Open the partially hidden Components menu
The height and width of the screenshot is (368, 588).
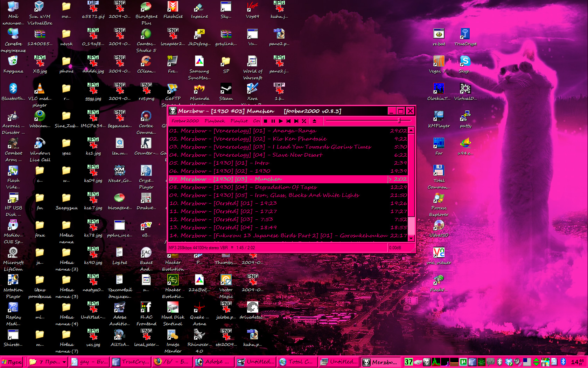(256, 121)
